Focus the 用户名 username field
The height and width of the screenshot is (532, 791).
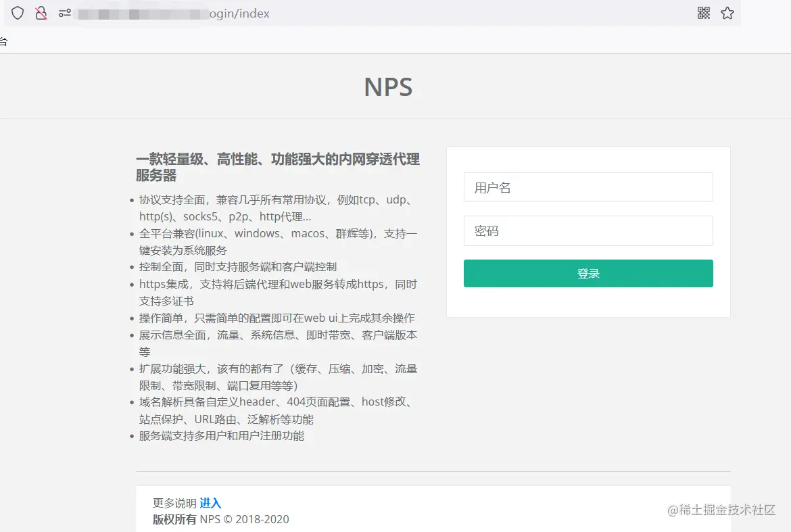588,188
